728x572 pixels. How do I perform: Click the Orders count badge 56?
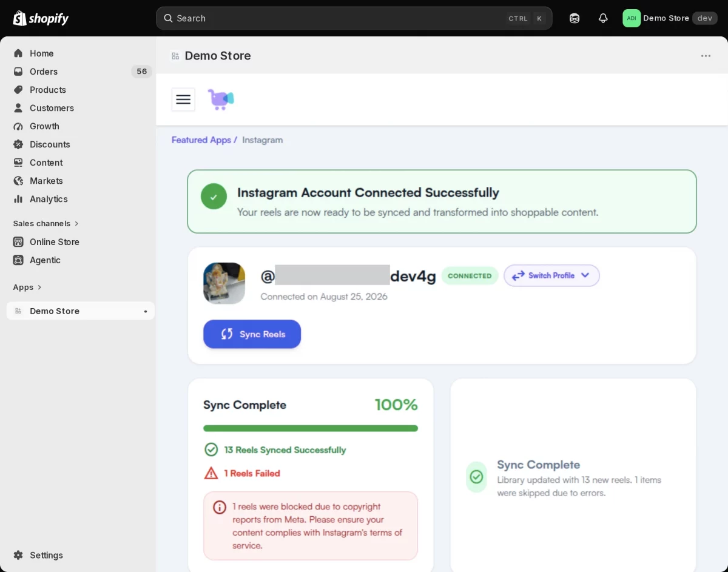(x=141, y=72)
